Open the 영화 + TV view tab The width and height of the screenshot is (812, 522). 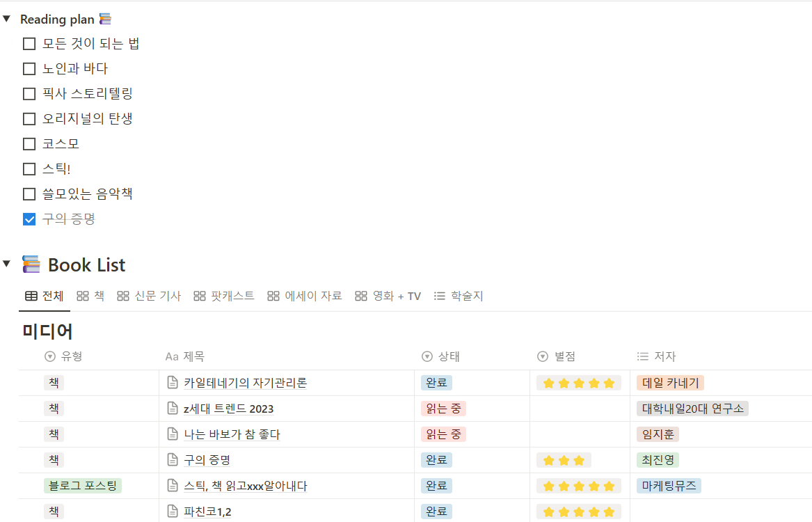tap(388, 296)
